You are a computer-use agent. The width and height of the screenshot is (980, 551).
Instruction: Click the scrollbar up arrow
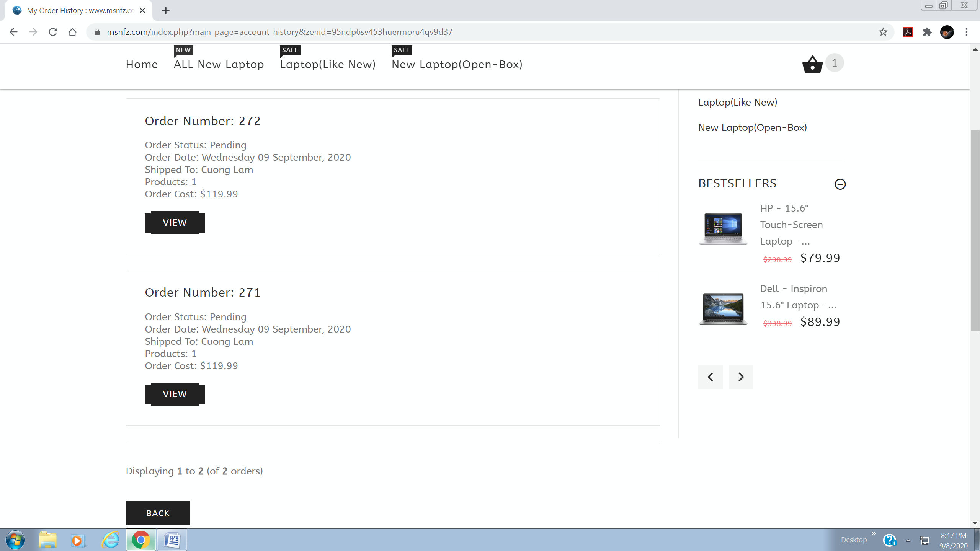click(975, 49)
